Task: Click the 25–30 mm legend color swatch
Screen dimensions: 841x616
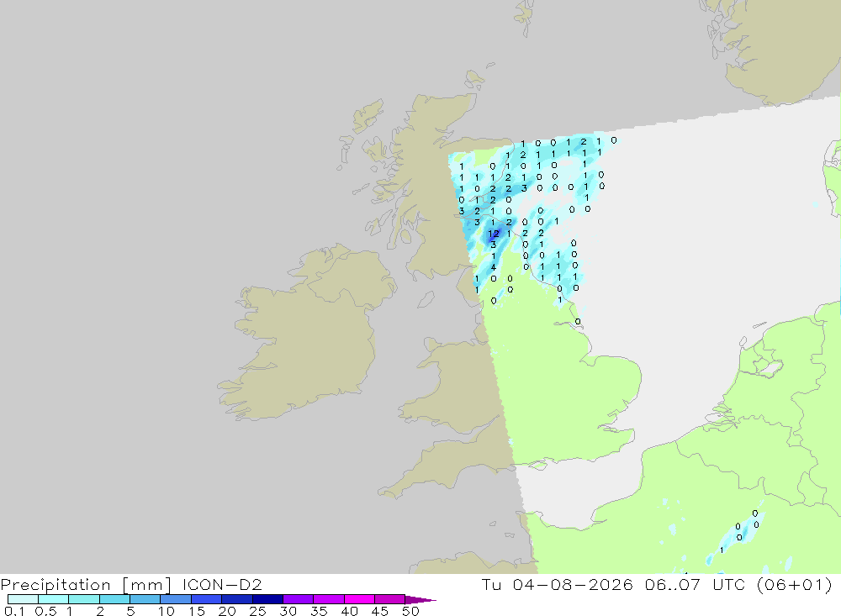Action: coord(267,599)
